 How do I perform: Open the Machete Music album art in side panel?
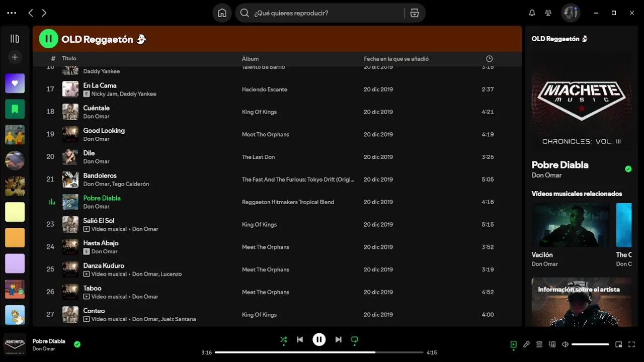click(x=582, y=102)
